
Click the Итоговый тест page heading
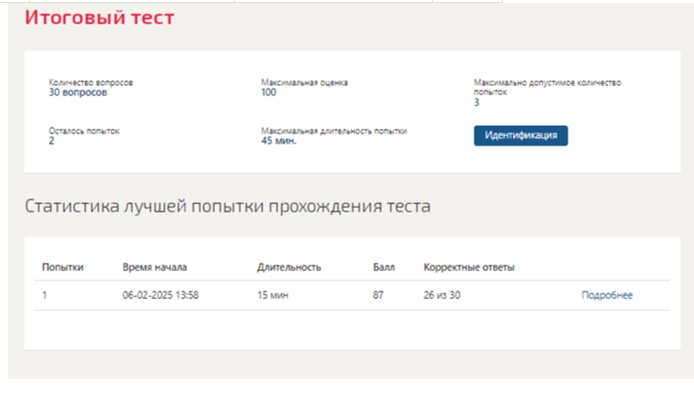pos(100,17)
